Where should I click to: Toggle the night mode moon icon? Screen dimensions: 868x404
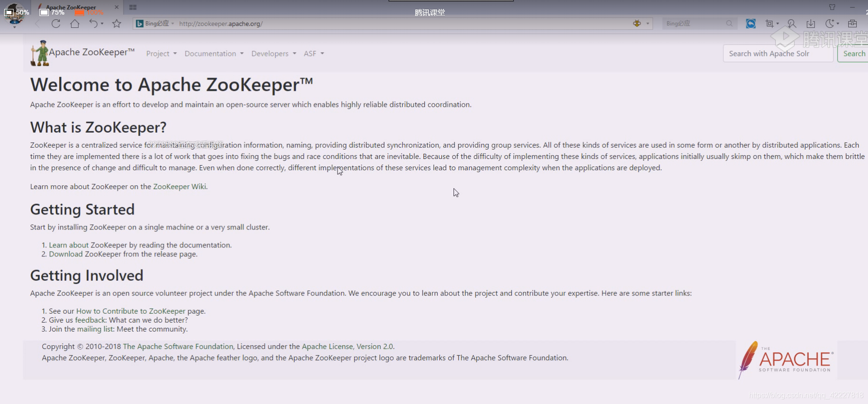(x=830, y=24)
